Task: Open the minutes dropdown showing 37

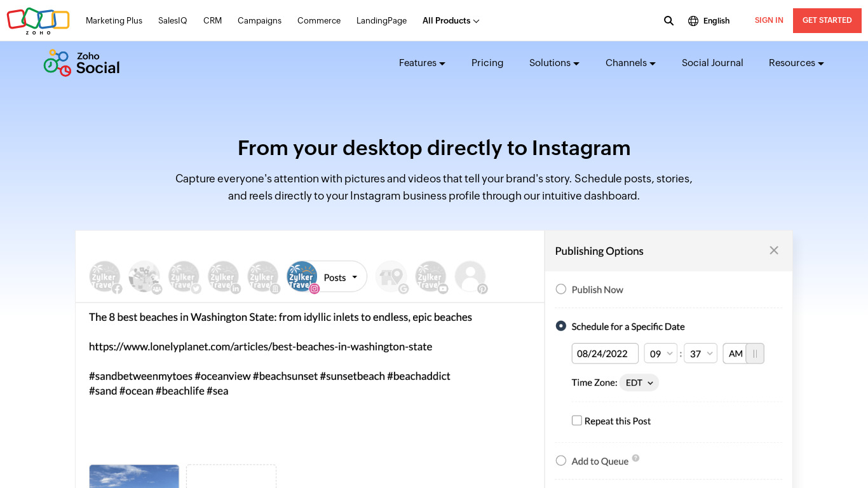Action: coord(701,354)
